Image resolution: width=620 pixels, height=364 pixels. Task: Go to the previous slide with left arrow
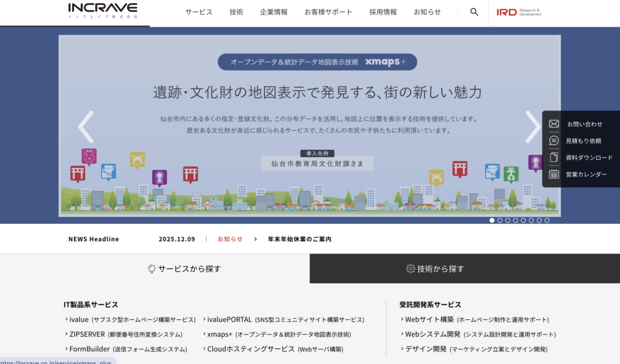coord(86,127)
